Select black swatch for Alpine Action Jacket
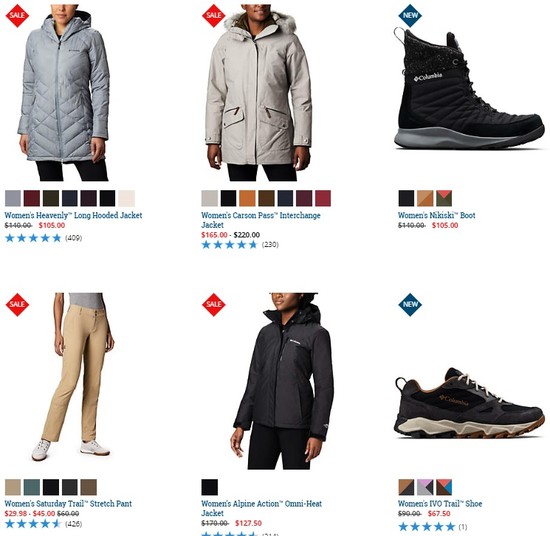 point(210,487)
